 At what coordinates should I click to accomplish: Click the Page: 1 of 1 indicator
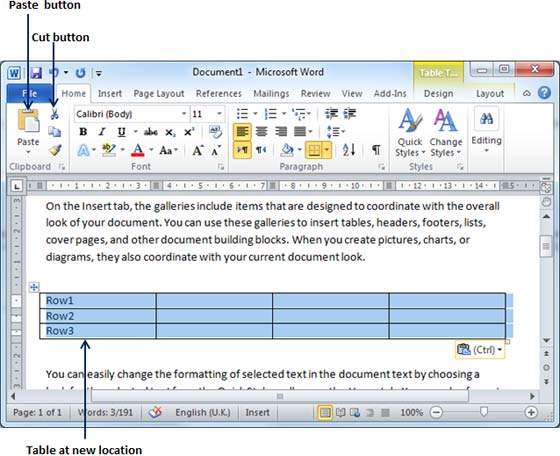(37, 412)
